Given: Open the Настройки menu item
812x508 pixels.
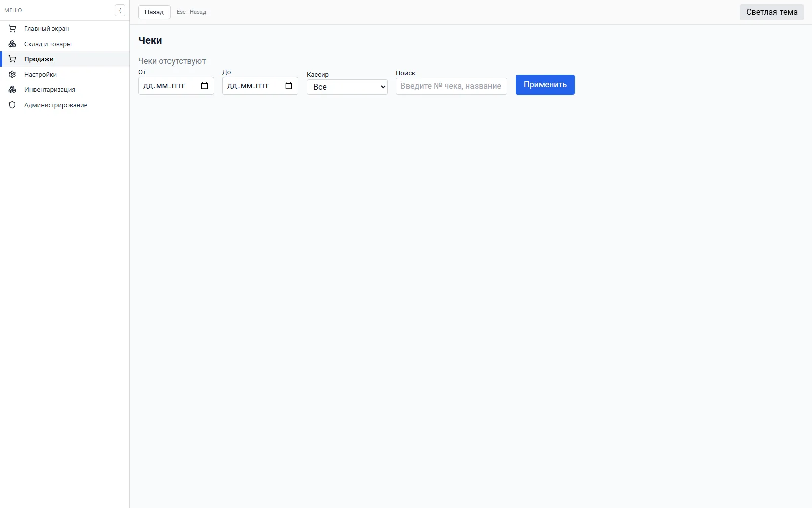Looking at the screenshot, I should pos(64,74).
